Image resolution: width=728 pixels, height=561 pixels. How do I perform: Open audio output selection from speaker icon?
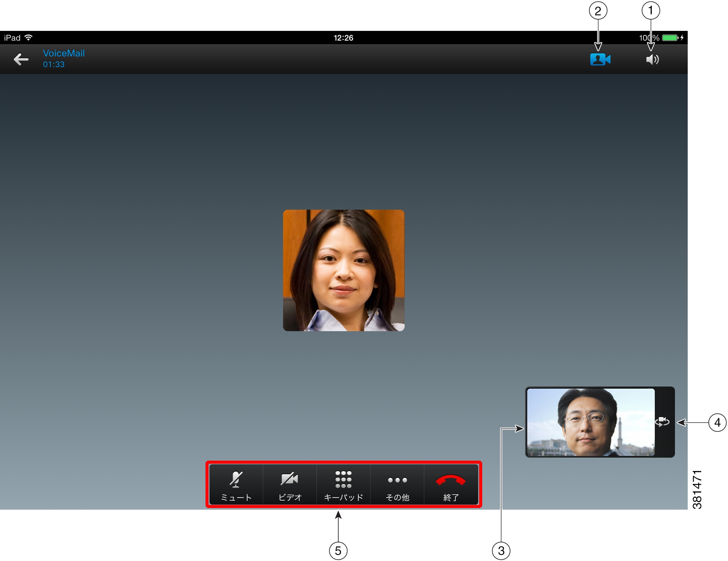click(652, 59)
